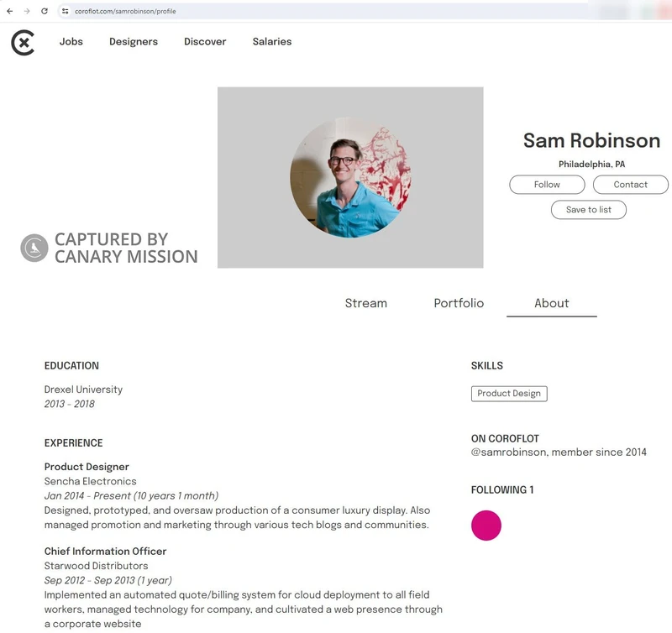Switch to the Stream tab
This screenshot has height=633, width=672.
coord(366,303)
